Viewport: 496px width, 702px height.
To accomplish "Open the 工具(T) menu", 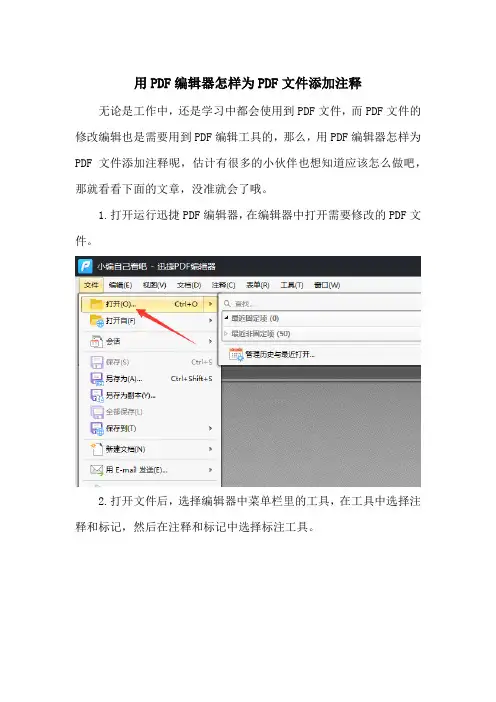I will point(292,285).
